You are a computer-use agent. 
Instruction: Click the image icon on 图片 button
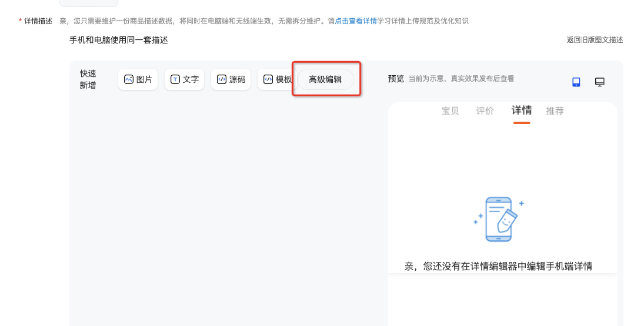point(129,79)
